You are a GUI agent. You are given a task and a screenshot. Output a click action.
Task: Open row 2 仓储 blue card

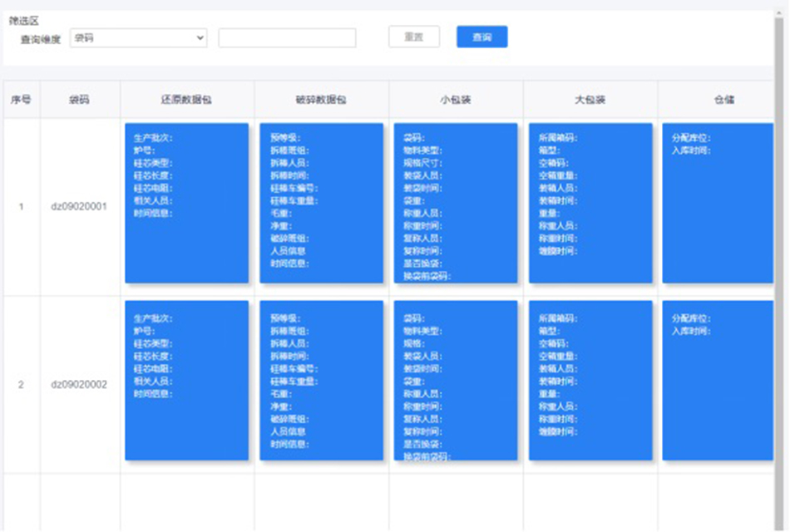[x=718, y=381]
